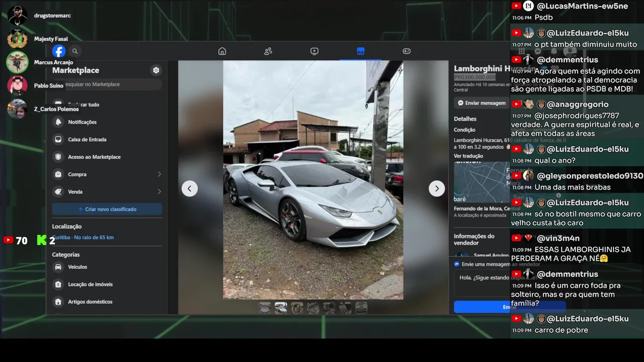
Task: Show the next photo with right arrow
Action: tap(437, 189)
